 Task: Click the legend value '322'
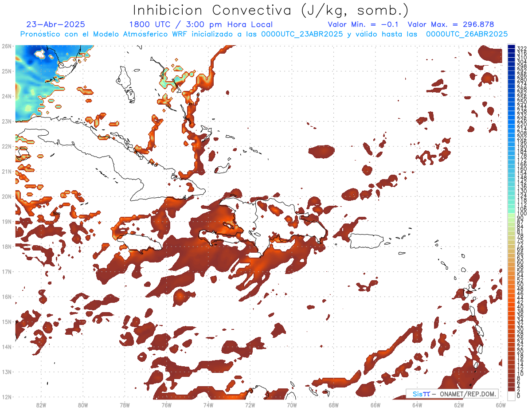coord(522,48)
